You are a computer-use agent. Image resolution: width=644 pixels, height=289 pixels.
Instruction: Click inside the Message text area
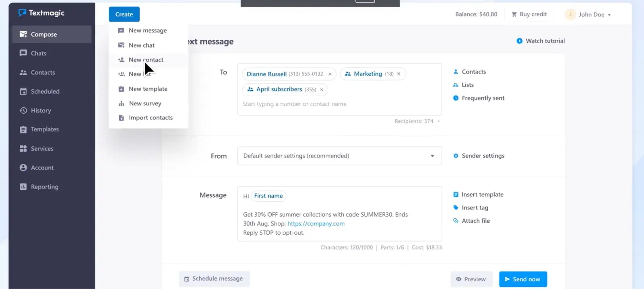[x=339, y=213]
